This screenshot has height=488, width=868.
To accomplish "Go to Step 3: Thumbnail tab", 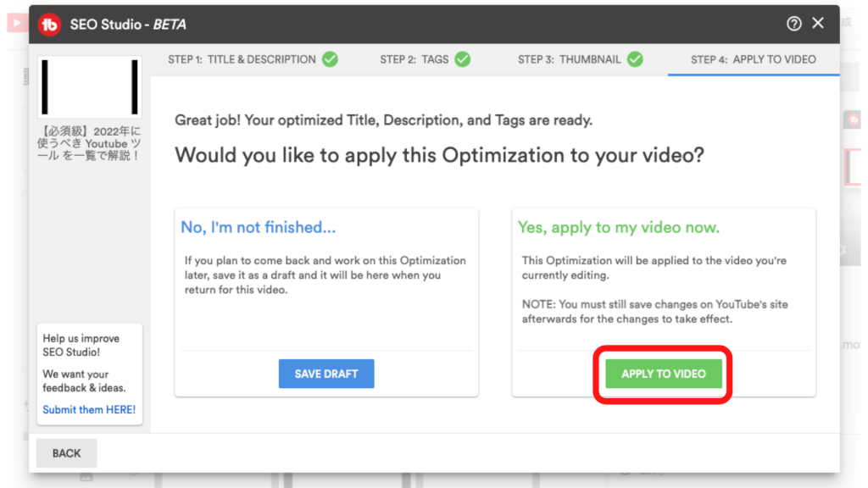I will [580, 59].
